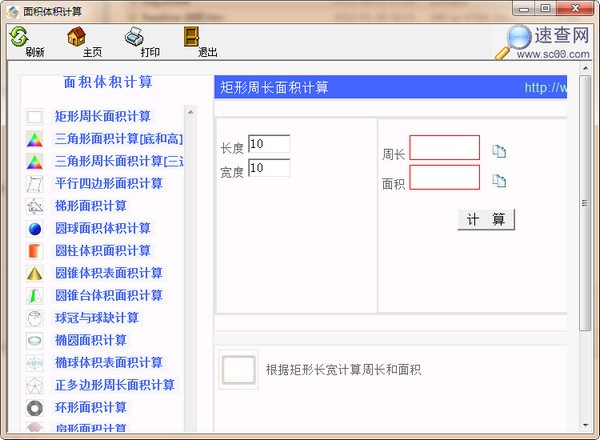Click the 宽度 width input field
The height and width of the screenshot is (440, 600).
pyautogui.click(x=269, y=168)
